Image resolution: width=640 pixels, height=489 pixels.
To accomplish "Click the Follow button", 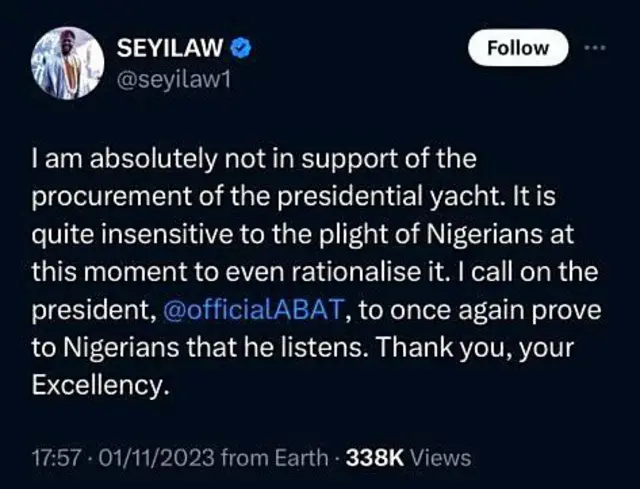I will [518, 47].
